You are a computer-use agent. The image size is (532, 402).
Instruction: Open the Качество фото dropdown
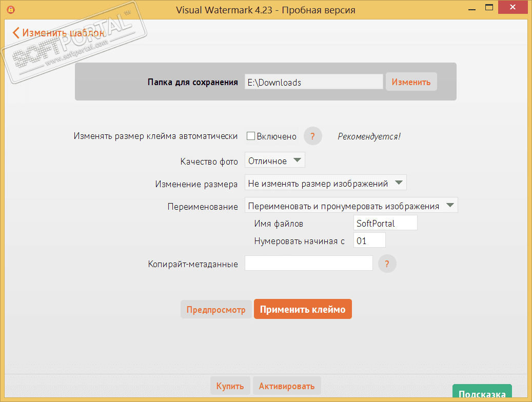point(275,160)
